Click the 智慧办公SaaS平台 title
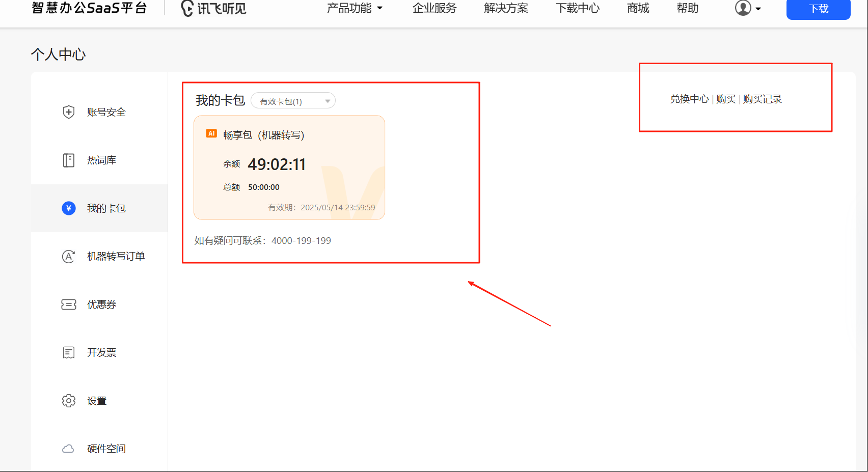The width and height of the screenshot is (868, 472). coord(90,8)
